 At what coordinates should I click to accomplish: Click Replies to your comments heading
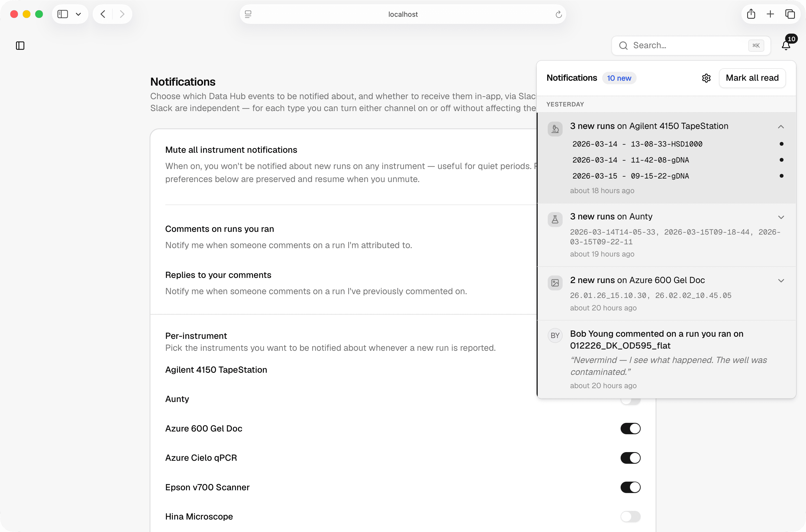pos(218,275)
